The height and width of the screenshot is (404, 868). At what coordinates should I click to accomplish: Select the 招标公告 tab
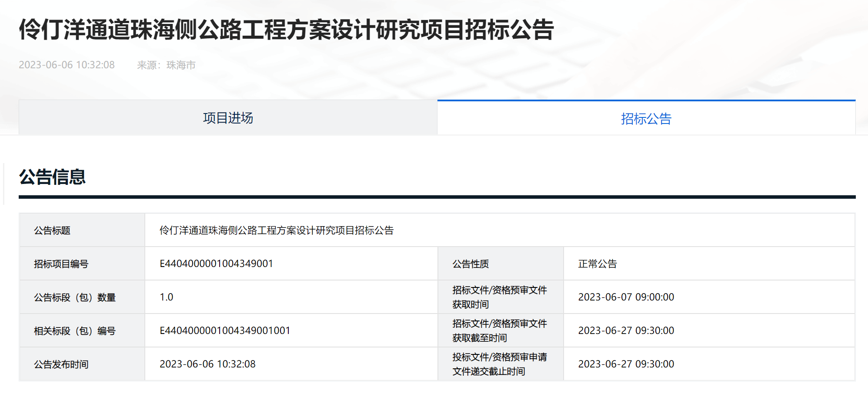pyautogui.click(x=646, y=119)
